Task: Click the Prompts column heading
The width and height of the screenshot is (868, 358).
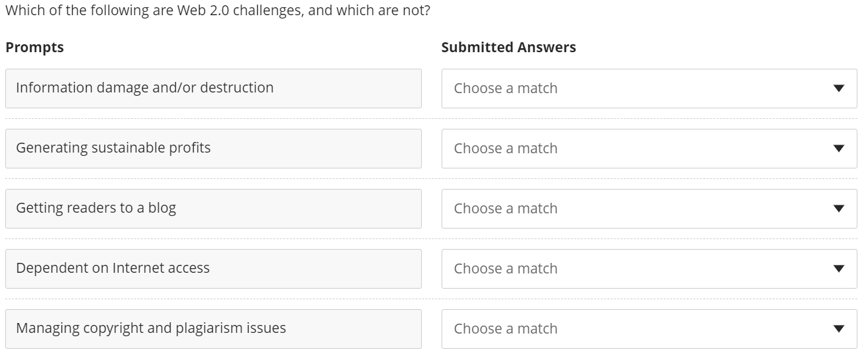Action: tap(34, 48)
